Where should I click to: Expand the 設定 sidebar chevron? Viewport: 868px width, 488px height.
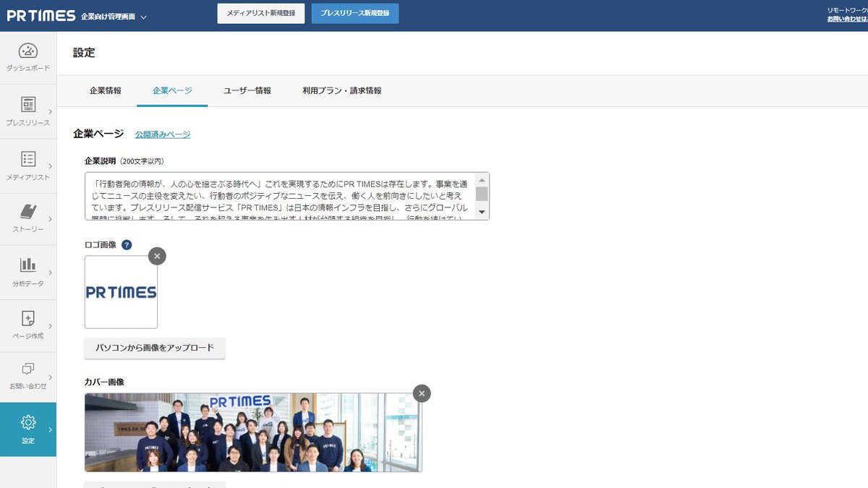(50, 429)
